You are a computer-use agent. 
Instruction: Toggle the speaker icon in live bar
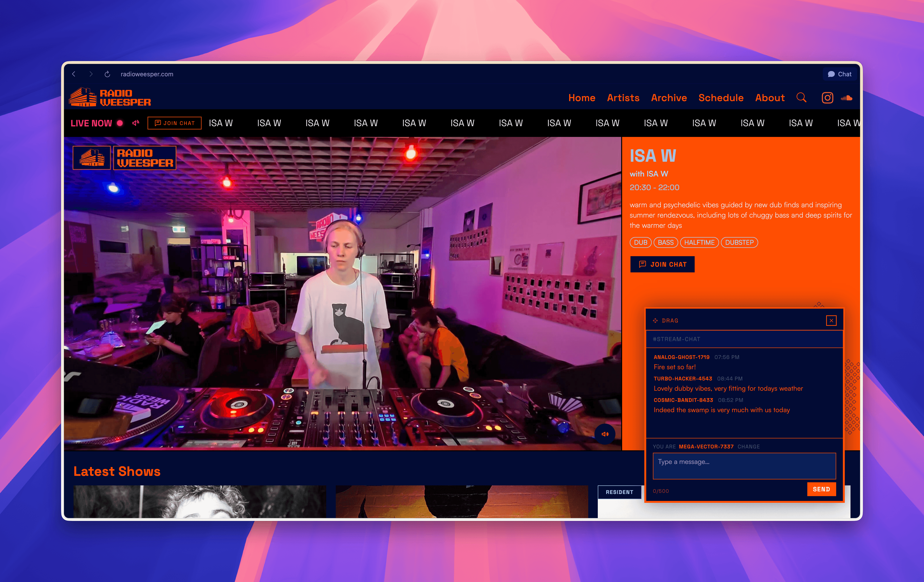[136, 123]
